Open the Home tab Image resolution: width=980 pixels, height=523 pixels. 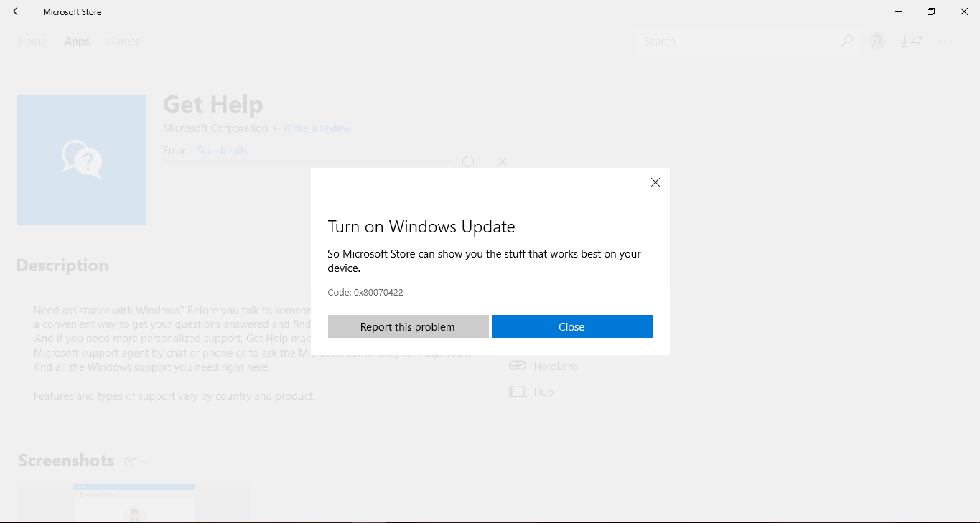[x=32, y=42]
